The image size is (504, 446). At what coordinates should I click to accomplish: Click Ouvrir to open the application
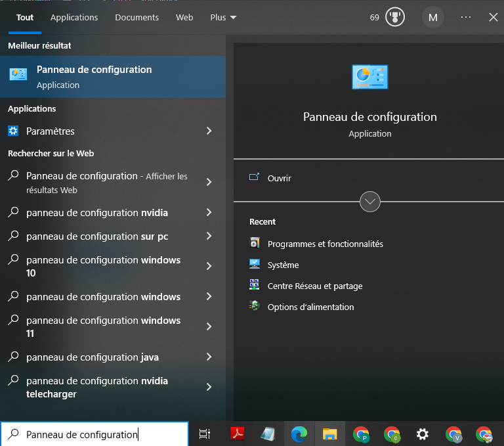click(279, 178)
